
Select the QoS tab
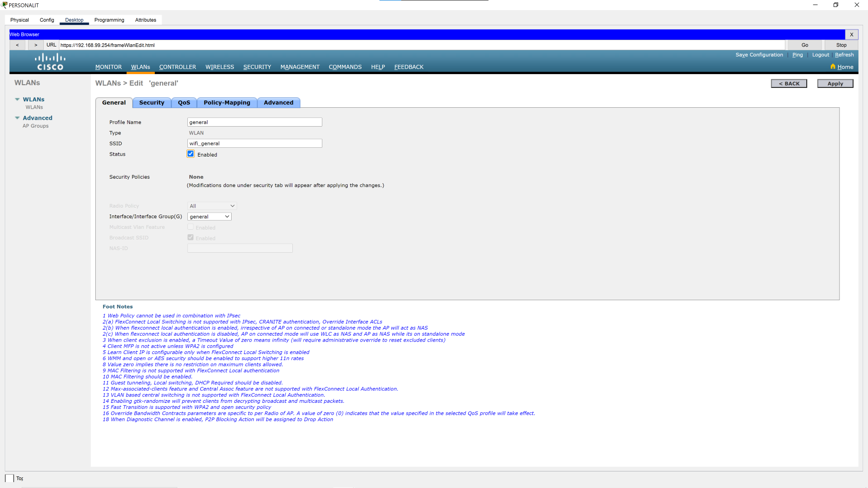click(184, 103)
